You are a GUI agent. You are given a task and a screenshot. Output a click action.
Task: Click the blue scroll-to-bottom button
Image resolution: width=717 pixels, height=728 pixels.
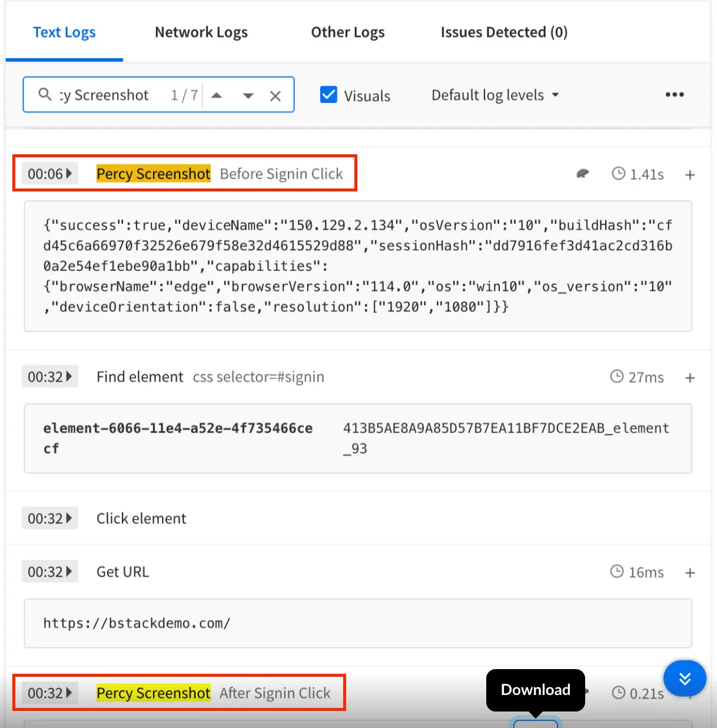(685, 679)
